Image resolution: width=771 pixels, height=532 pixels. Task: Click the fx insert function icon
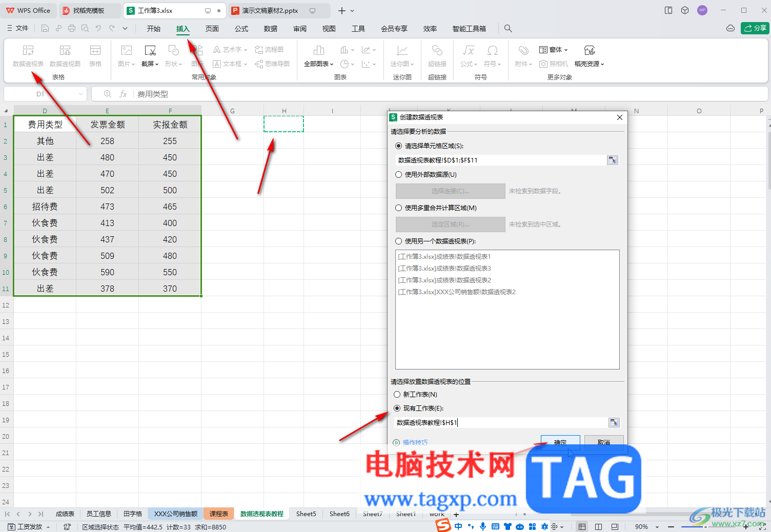point(123,94)
